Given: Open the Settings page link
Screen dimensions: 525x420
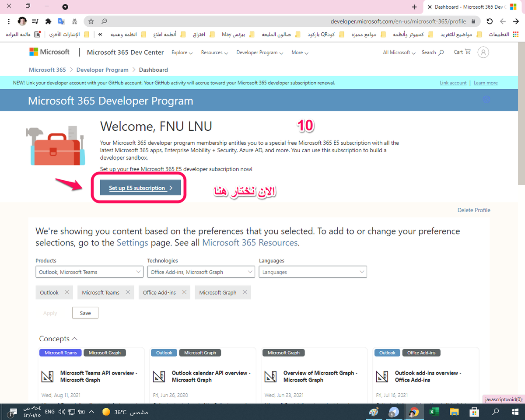Looking at the screenshot, I should [132, 242].
